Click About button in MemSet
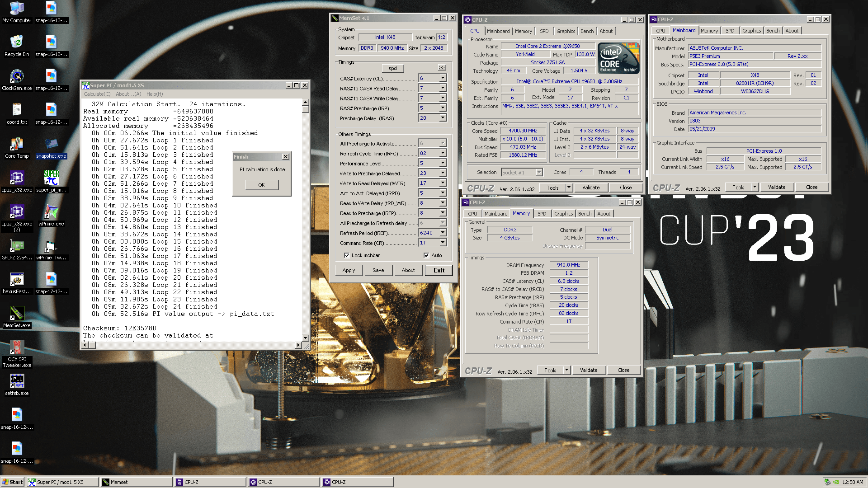This screenshot has height=488, width=868. pos(408,270)
